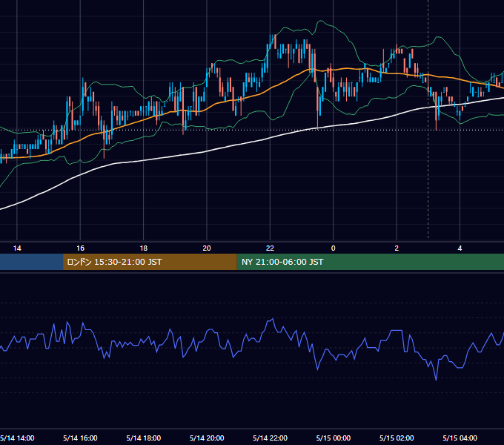Click the 5/14 18:00 time label

coord(144,438)
